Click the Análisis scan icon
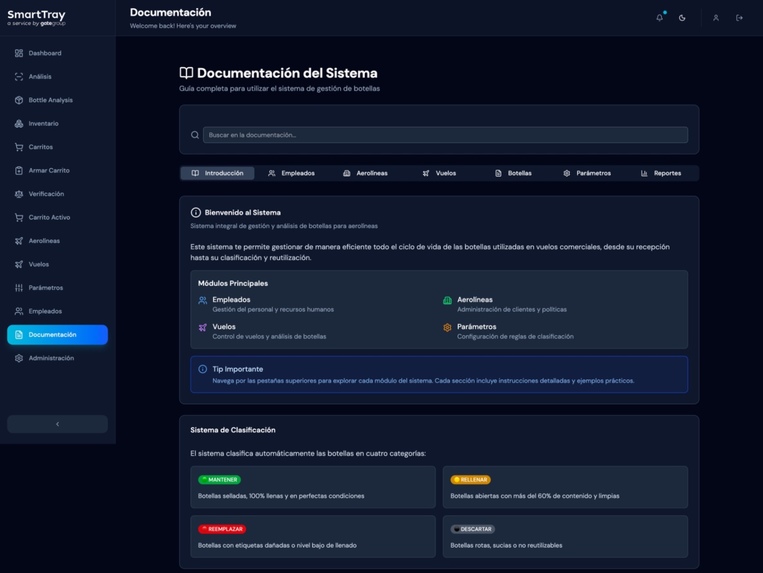763x573 pixels. coord(19,76)
